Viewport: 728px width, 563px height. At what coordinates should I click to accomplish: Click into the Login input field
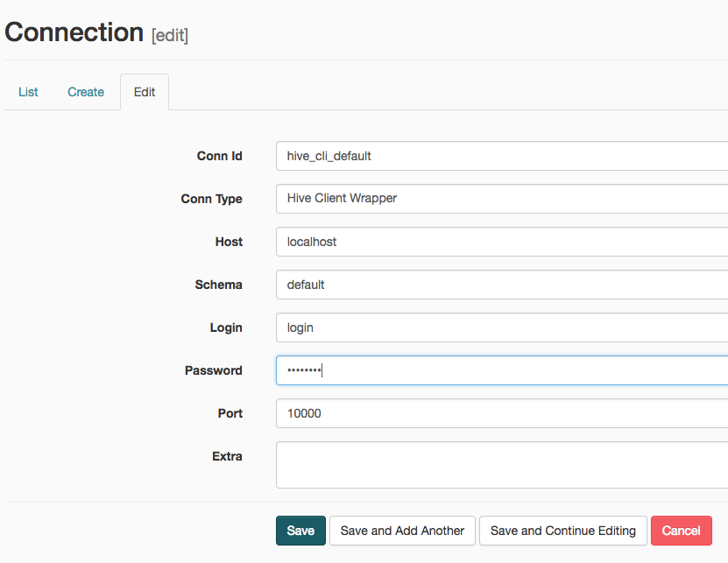501,327
